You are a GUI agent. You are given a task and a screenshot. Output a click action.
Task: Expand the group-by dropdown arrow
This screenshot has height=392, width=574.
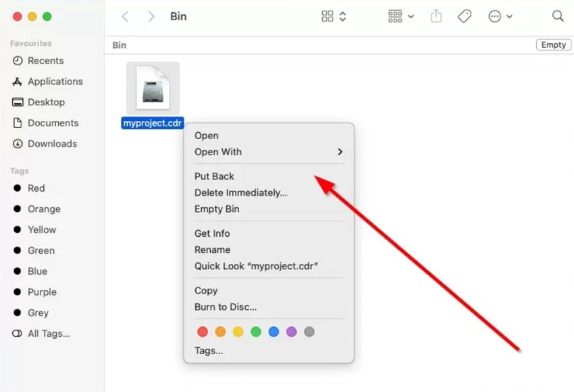pos(411,16)
